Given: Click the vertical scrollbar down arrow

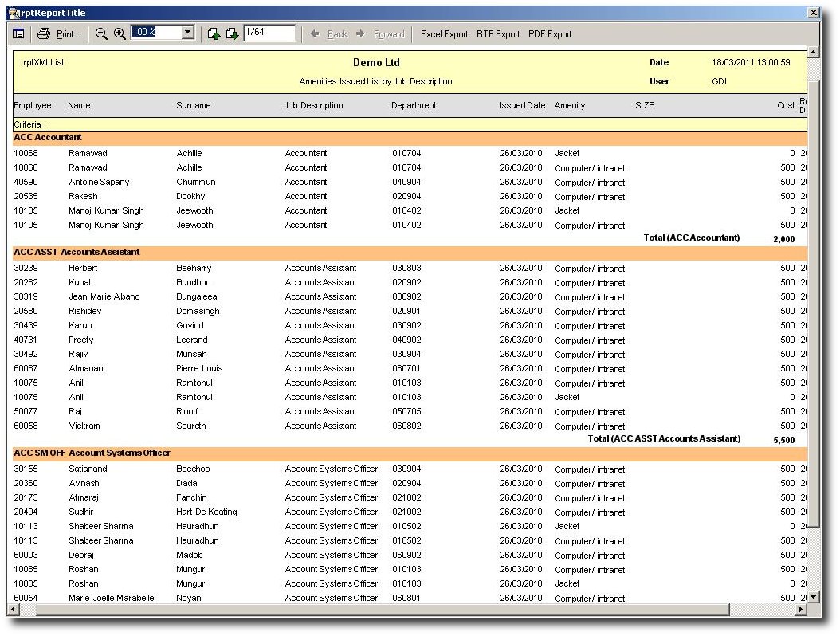Looking at the screenshot, I should tap(813, 597).
